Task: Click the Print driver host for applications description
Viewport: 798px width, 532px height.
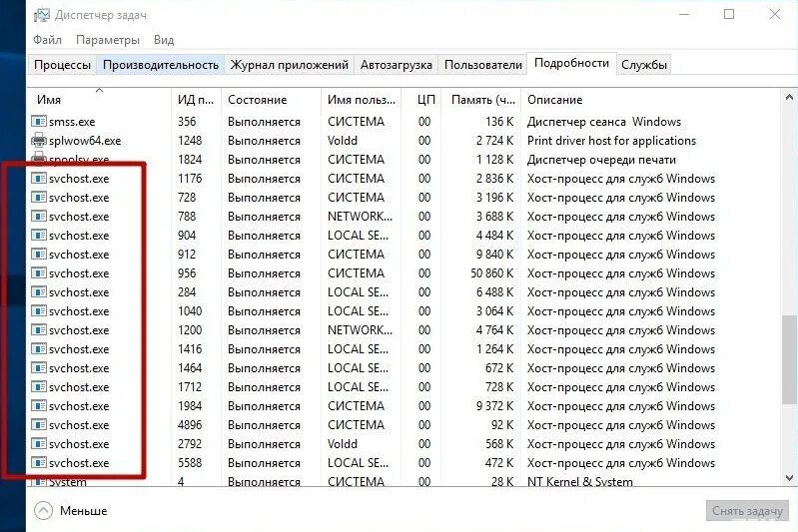Action: click(x=611, y=141)
